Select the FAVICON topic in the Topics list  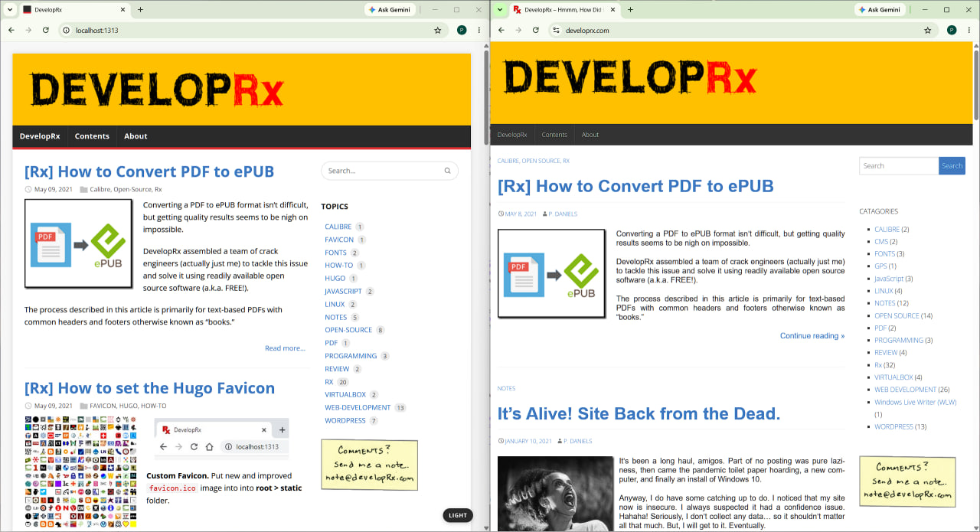[x=339, y=240]
